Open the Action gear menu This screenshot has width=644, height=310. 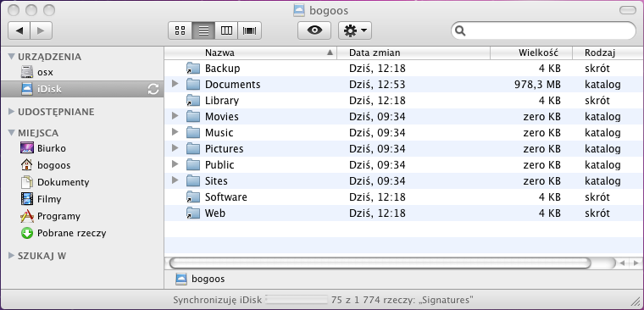(355, 30)
